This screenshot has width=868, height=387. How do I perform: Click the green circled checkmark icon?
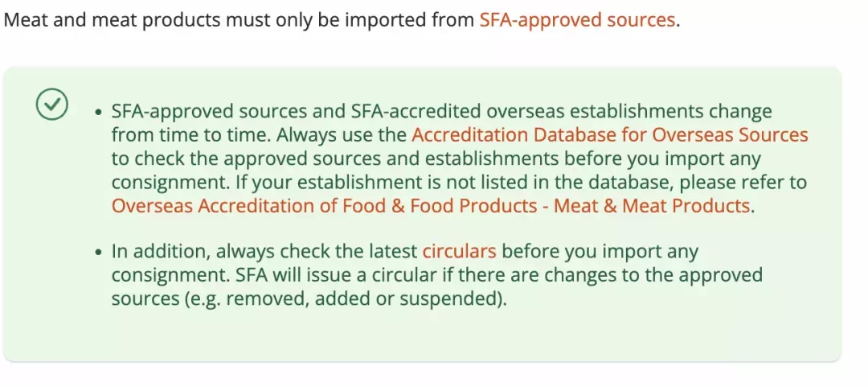pos(52,105)
